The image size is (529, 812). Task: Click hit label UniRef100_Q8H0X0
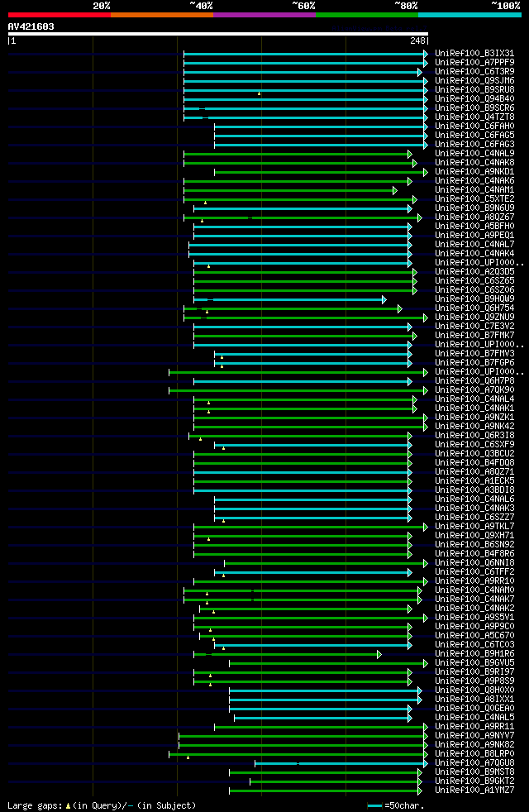tap(474, 690)
